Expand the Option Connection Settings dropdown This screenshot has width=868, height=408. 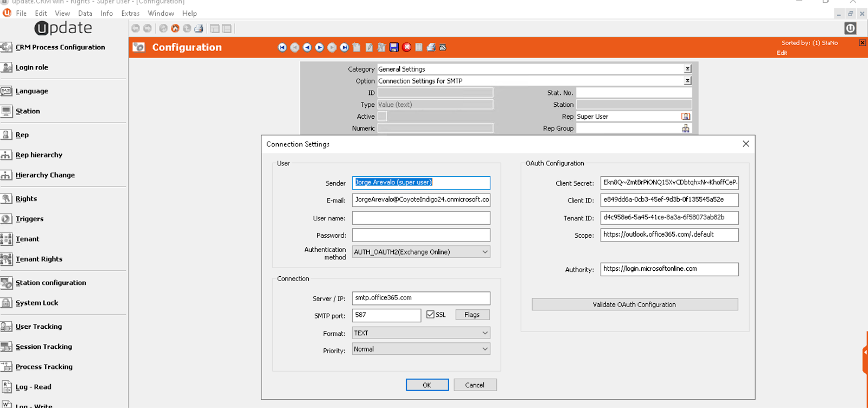(x=687, y=81)
